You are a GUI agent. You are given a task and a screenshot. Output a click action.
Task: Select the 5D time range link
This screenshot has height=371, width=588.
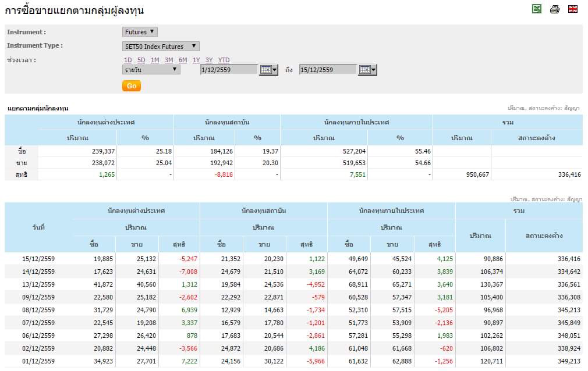click(x=141, y=60)
